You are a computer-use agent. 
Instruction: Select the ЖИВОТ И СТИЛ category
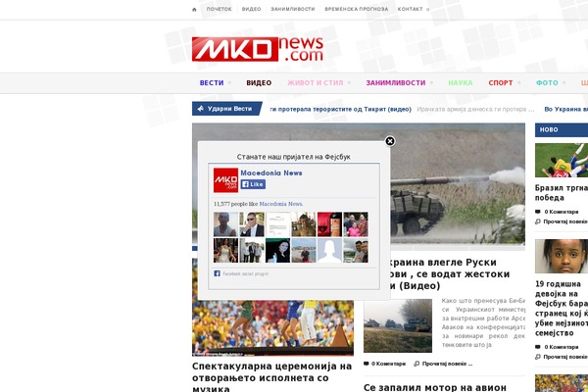pos(315,83)
